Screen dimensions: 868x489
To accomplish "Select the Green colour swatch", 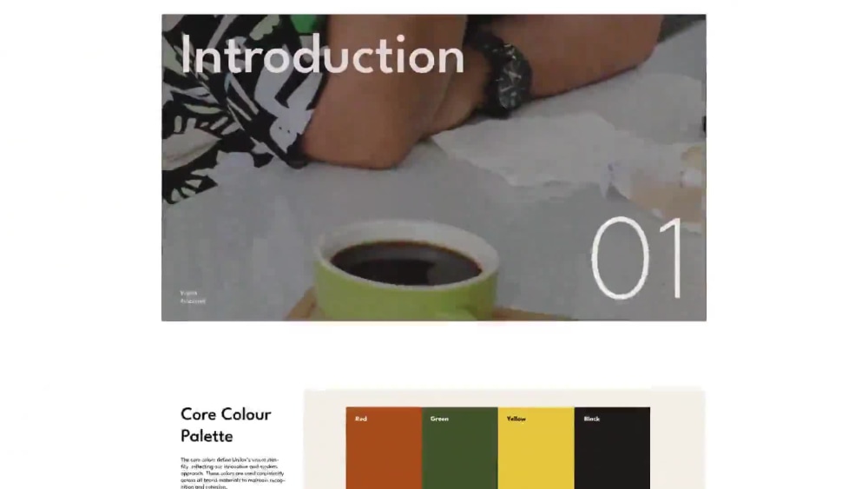I will (x=460, y=448).
